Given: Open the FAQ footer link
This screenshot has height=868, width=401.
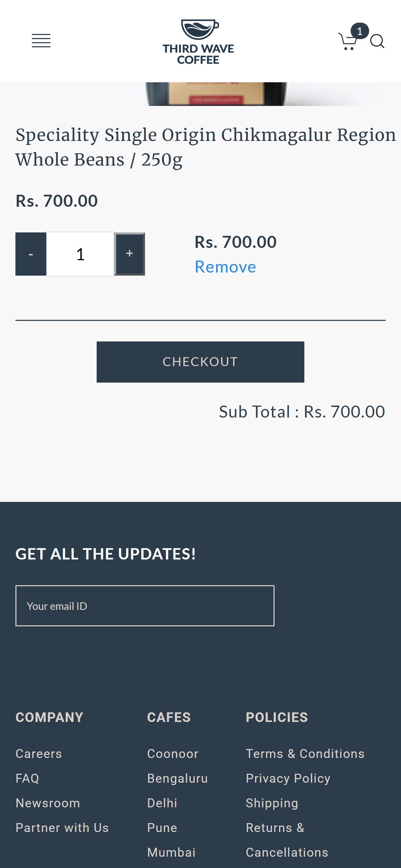Looking at the screenshot, I should coord(27,778).
